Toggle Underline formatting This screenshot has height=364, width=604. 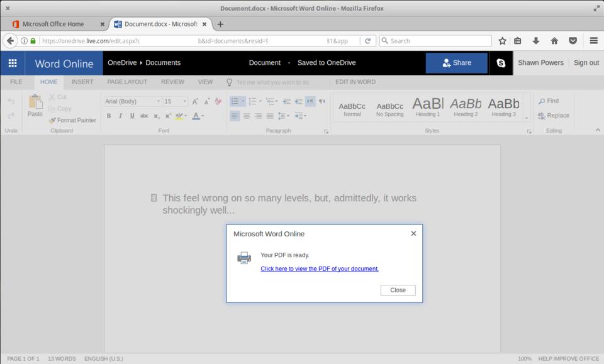click(132, 116)
